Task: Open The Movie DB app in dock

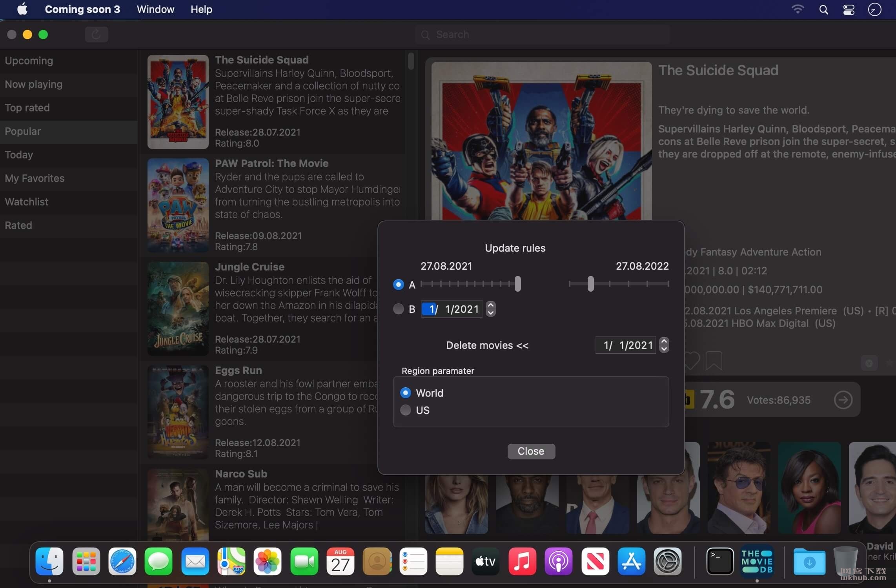Action: (757, 561)
